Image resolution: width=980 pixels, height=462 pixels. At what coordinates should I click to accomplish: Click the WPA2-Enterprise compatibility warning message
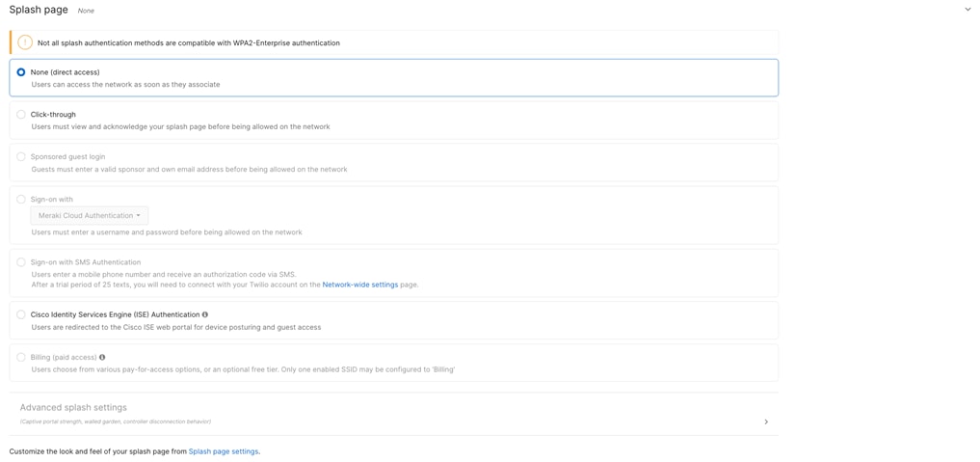[189, 43]
